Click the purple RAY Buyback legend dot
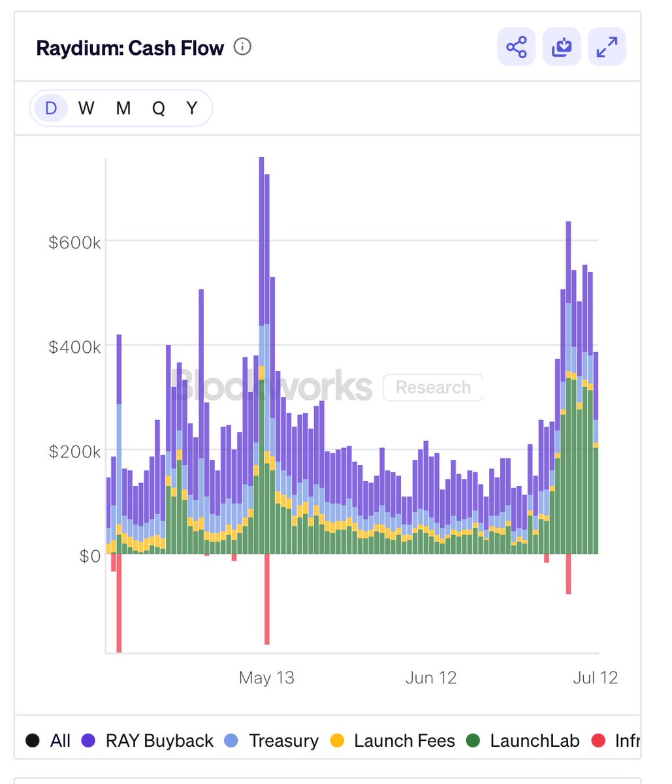The image size is (672, 784). 88,741
